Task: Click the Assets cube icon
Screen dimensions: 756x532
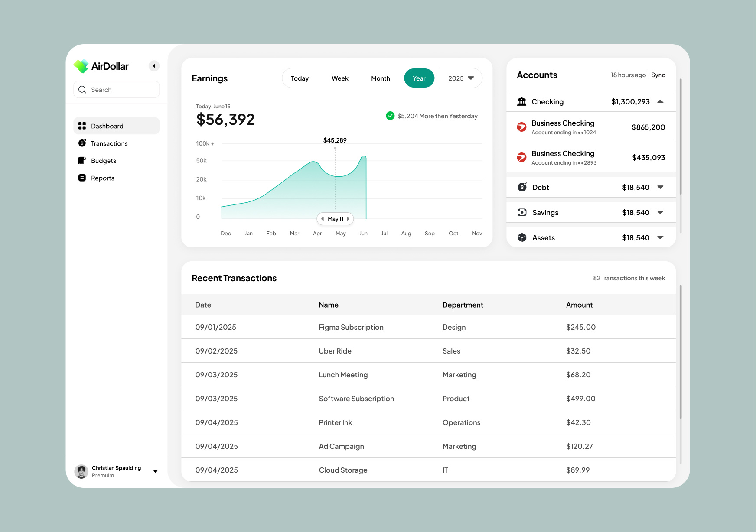Action: pos(521,237)
